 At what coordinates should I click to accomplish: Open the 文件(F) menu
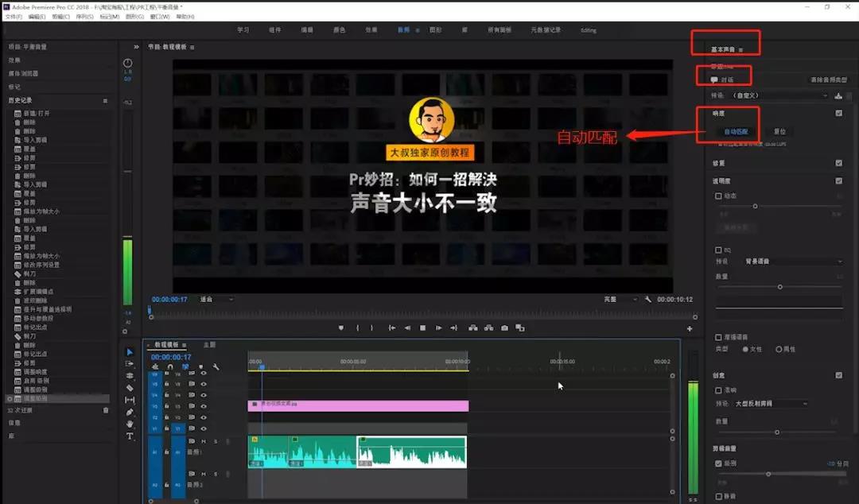tap(14, 17)
